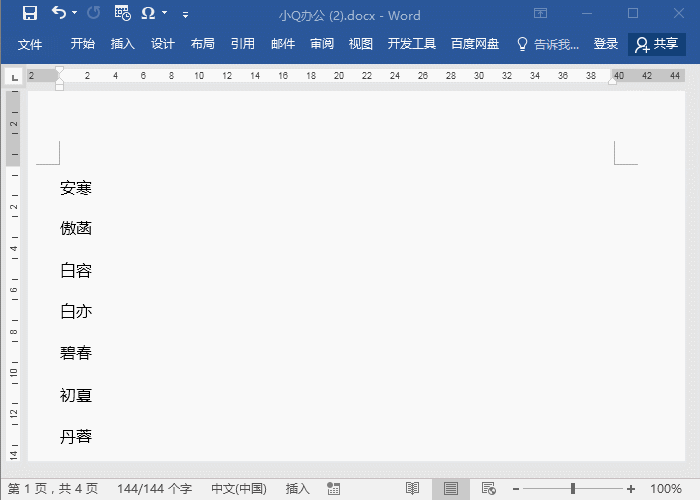Switch to Read Mode view
Screen dimensions: 700x500
point(412,489)
